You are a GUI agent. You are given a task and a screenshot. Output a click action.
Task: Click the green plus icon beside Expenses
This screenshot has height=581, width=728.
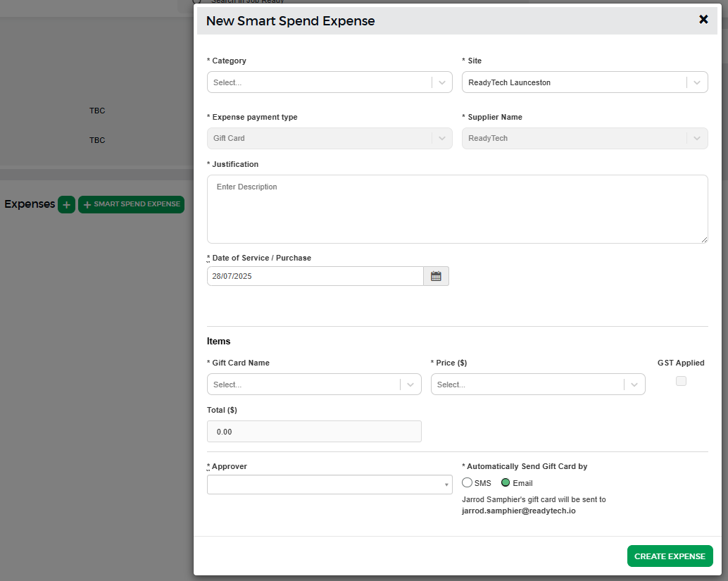66,204
